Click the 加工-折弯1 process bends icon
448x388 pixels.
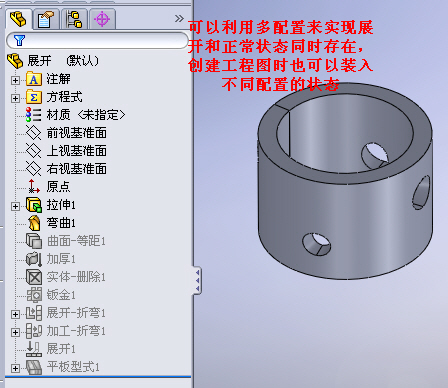[x=34, y=331]
